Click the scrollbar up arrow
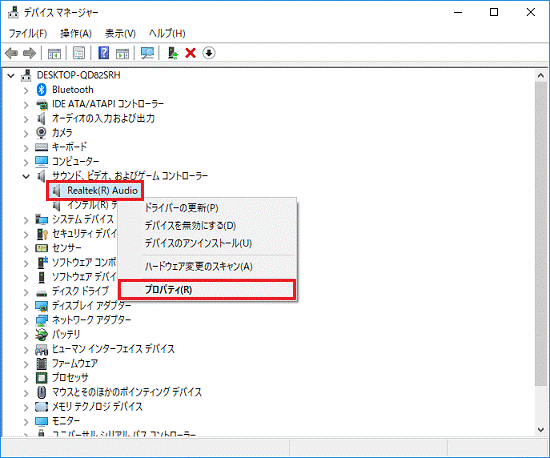 (x=541, y=75)
